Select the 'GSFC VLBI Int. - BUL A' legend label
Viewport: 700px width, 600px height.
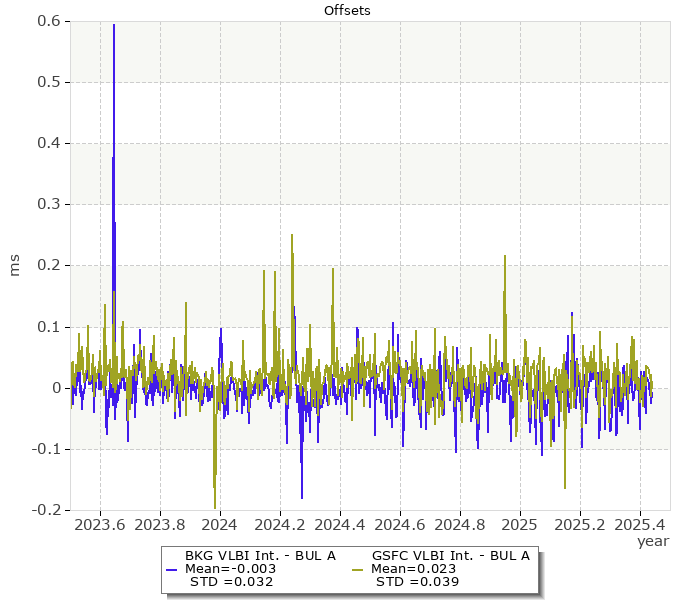(451, 556)
